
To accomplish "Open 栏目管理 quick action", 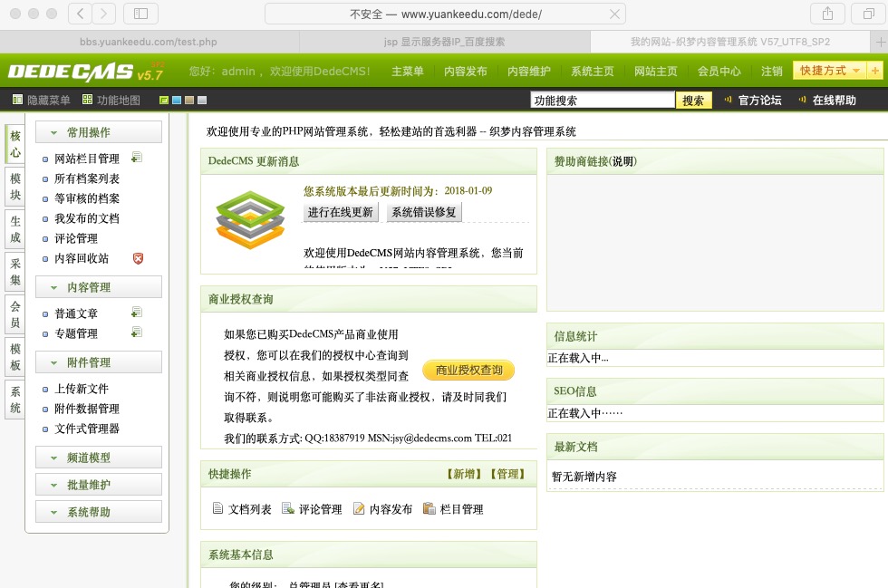I will tap(453, 508).
